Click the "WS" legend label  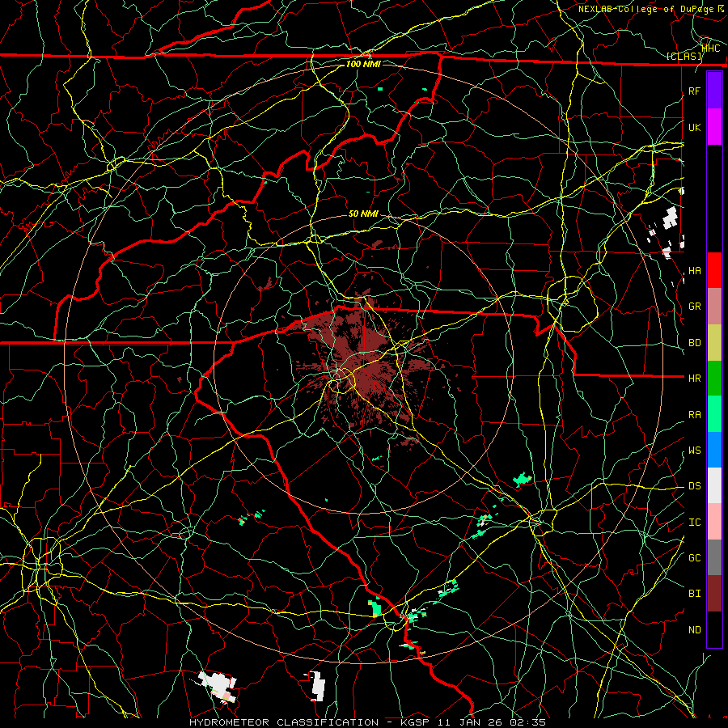coord(695,451)
